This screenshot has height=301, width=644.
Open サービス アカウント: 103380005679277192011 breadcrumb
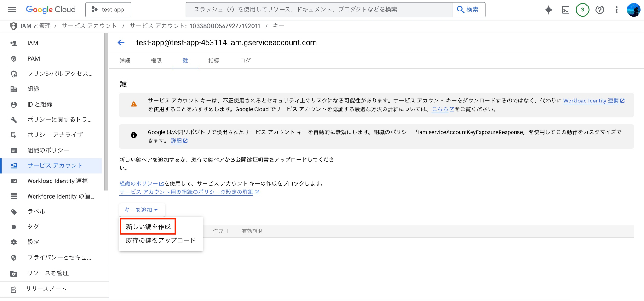click(195, 26)
